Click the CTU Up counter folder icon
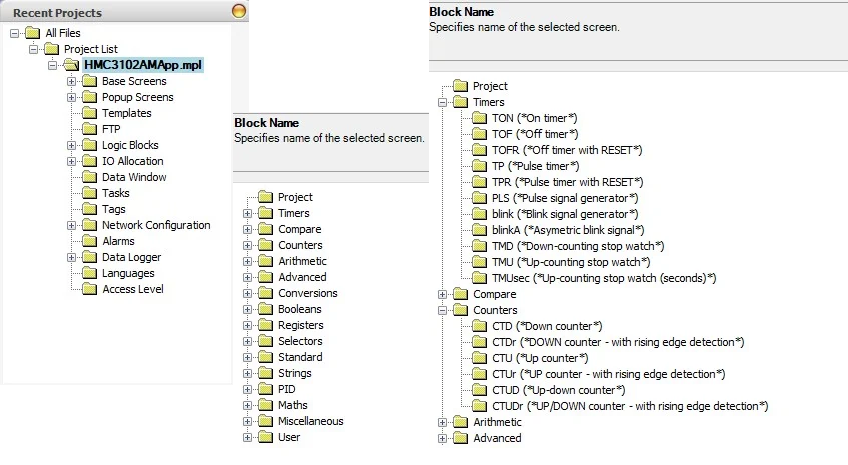 pyautogui.click(x=479, y=358)
